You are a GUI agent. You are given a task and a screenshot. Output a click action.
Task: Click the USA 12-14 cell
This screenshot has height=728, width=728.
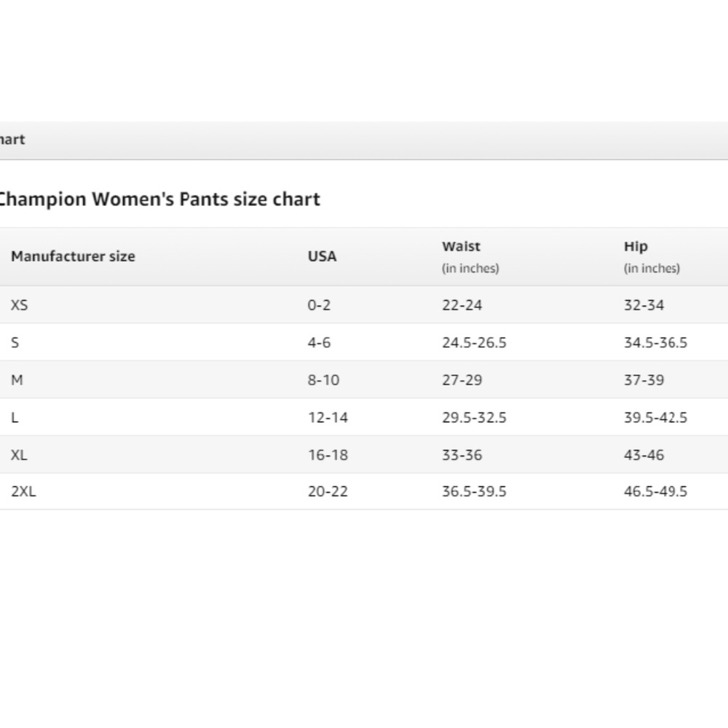[x=328, y=417]
